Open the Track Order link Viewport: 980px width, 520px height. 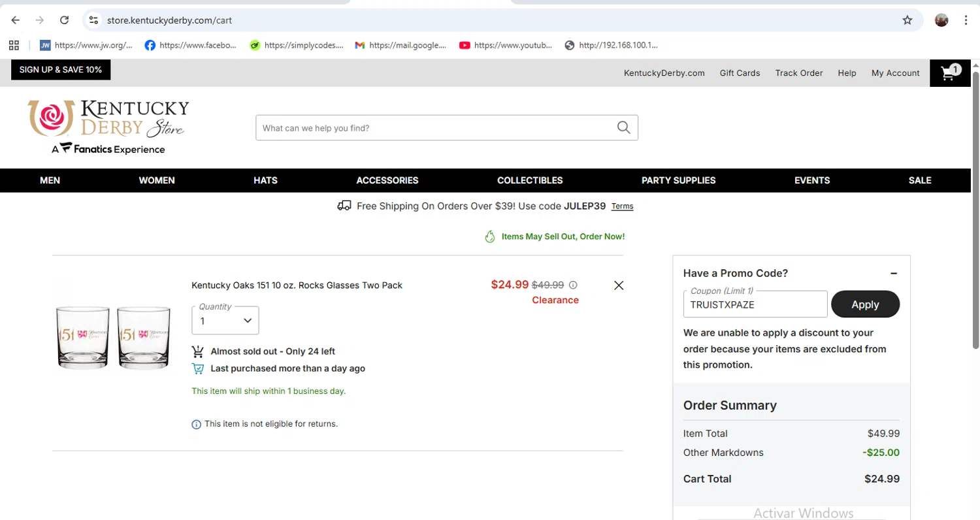[x=799, y=73]
